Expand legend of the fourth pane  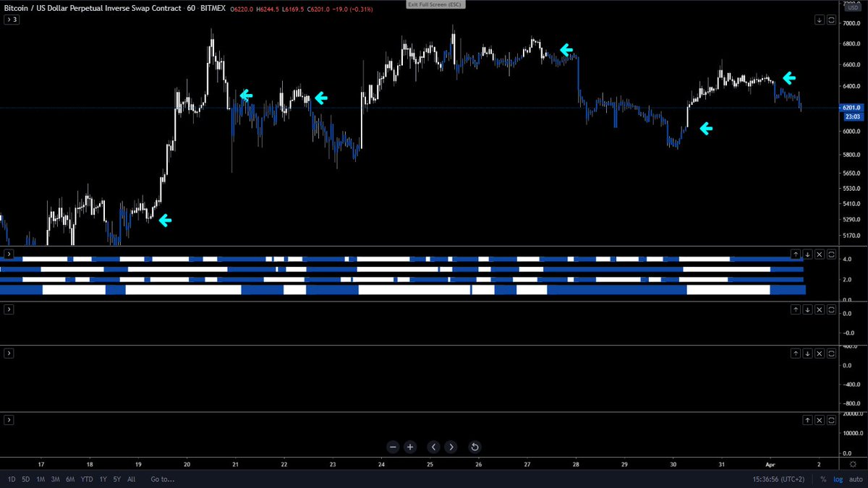coord(9,354)
